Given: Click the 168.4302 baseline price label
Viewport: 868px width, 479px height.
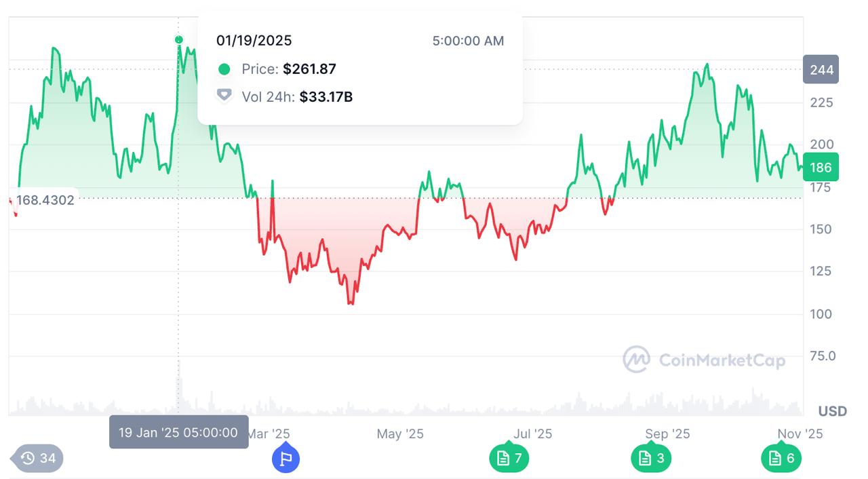Looking at the screenshot, I should tap(45, 200).
